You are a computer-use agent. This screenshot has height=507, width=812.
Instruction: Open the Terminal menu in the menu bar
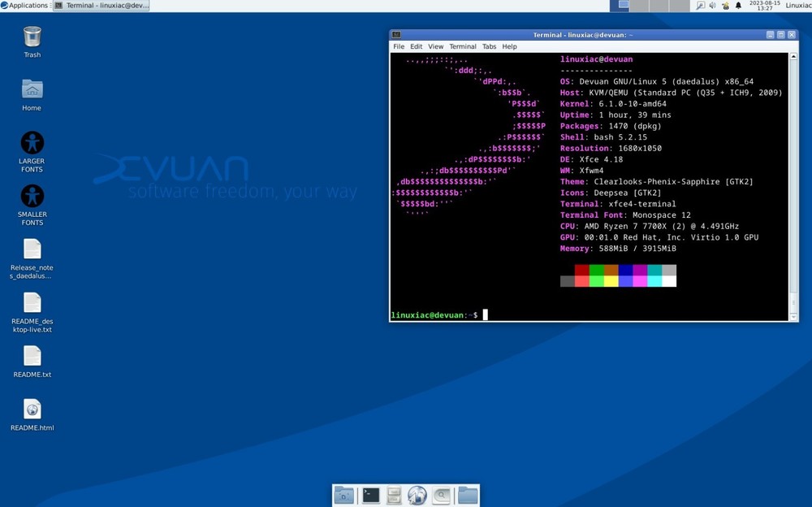tap(462, 46)
